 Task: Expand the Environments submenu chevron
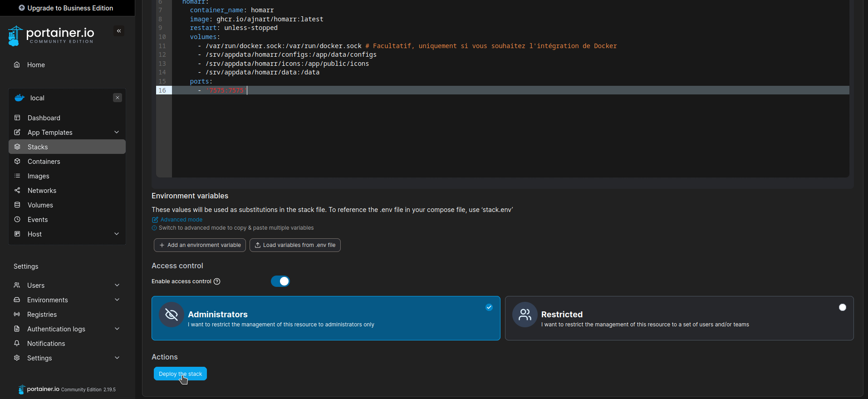(117, 300)
